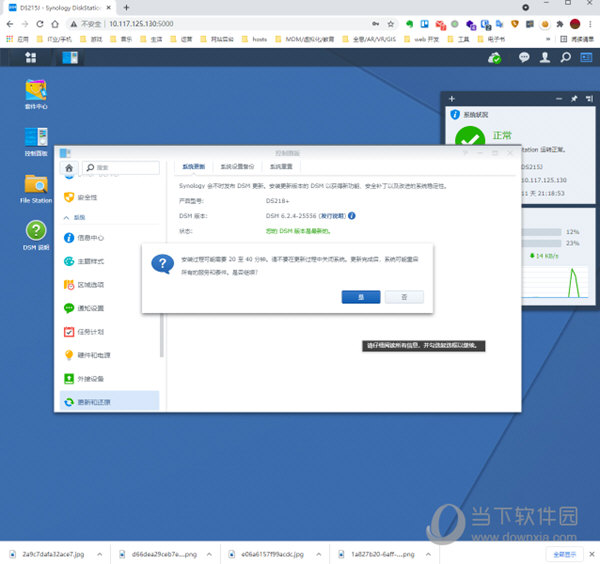Open a new browser tab
The image size is (600, 564).
click(x=126, y=7)
